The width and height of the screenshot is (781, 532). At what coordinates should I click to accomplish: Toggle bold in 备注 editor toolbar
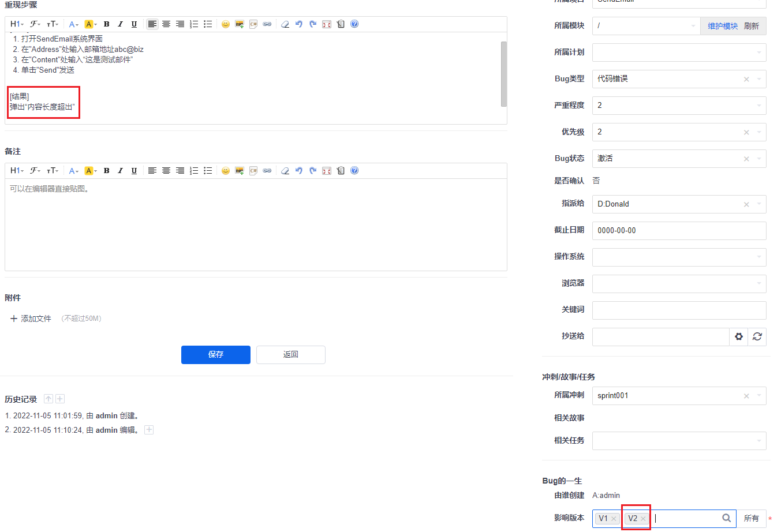tap(106, 171)
